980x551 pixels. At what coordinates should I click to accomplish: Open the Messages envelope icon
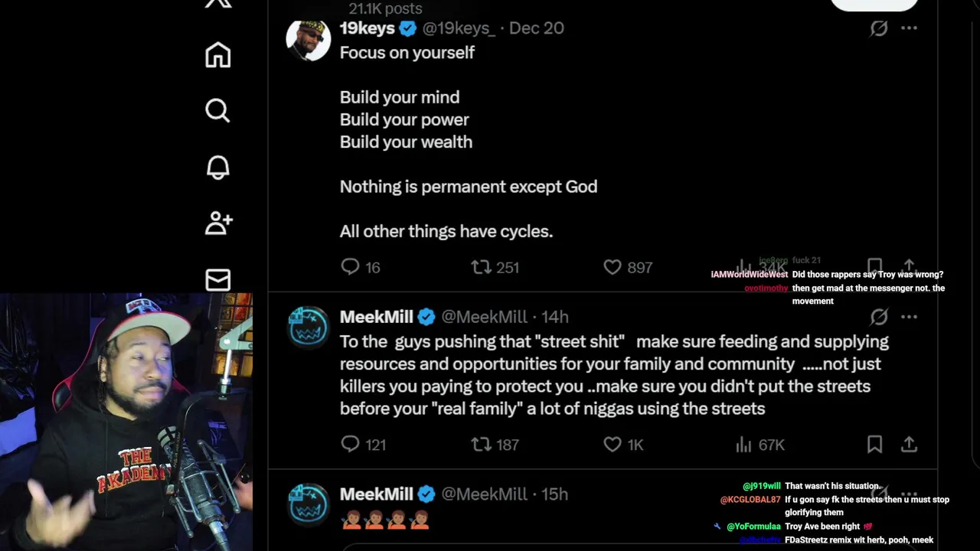click(218, 279)
